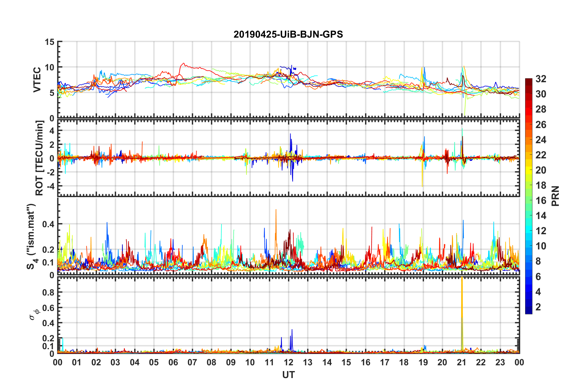577x392 pixels.
Task: Click x-axis hour tick 15
Action: click(x=346, y=362)
